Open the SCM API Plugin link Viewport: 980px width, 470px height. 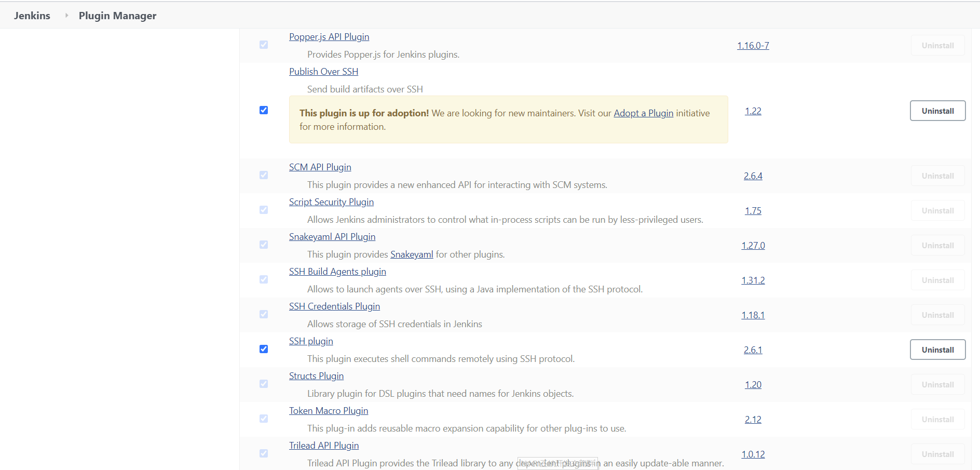click(x=320, y=167)
